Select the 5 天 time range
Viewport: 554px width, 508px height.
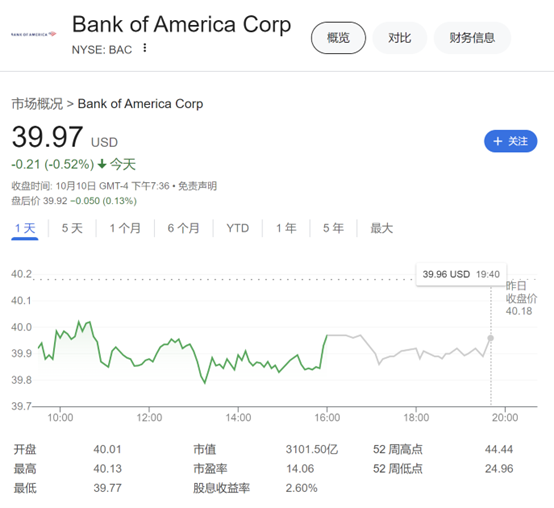coord(72,228)
